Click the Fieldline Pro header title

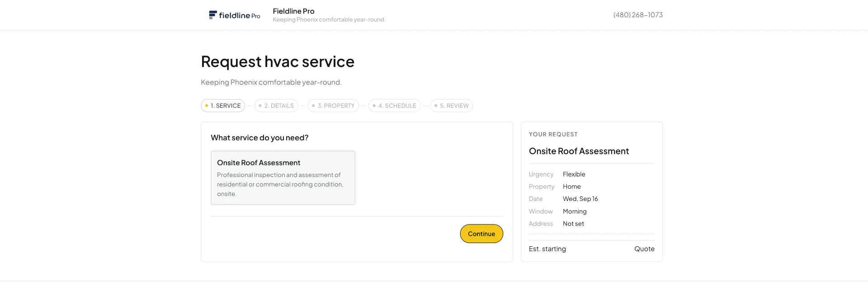pyautogui.click(x=293, y=11)
